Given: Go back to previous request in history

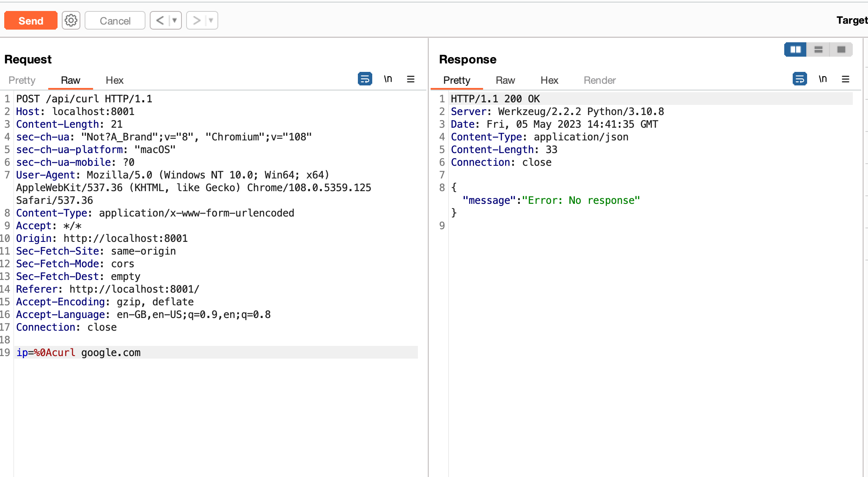Looking at the screenshot, I should pyautogui.click(x=160, y=20).
